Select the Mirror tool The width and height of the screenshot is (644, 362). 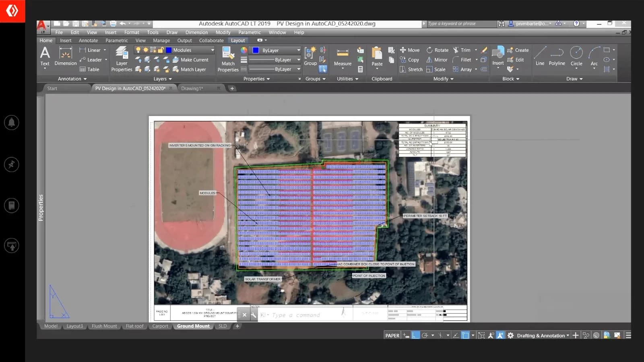coord(437,60)
